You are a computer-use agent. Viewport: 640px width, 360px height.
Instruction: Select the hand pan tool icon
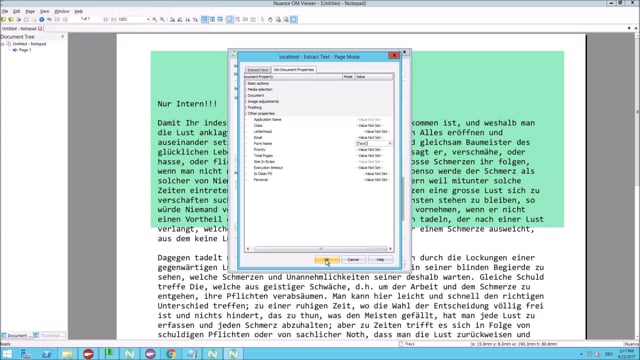click(x=270, y=20)
